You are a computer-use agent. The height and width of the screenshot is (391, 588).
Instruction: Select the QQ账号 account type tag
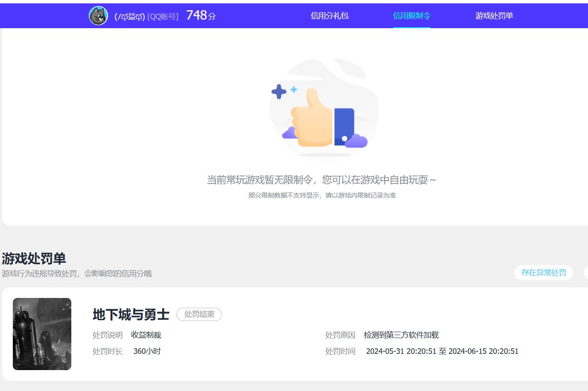tap(163, 16)
